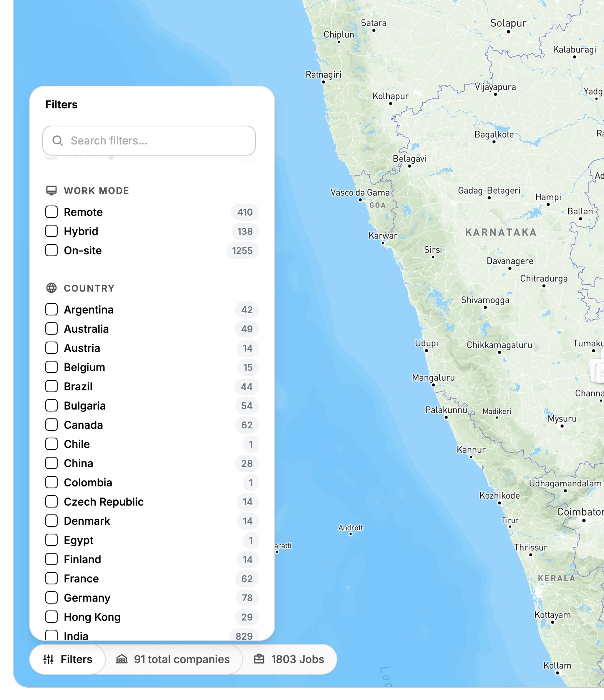Toggle the Hong Kong checkbox
This screenshot has width=604, height=700.
click(51, 617)
